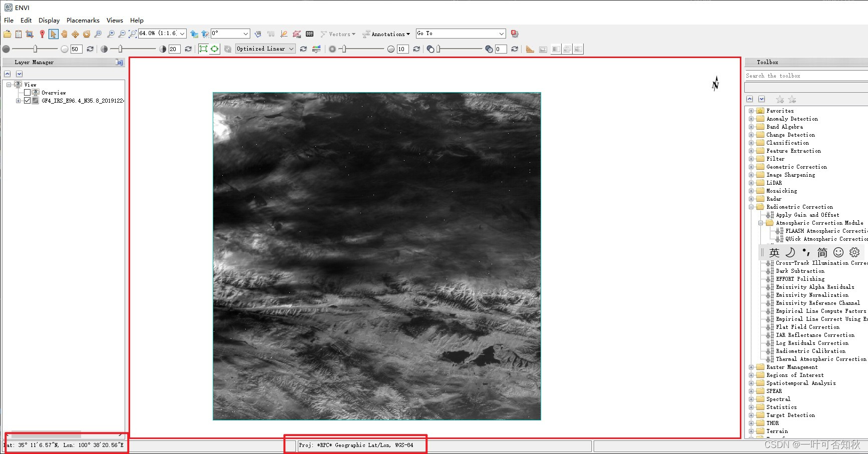Open the Cursor Value icon
Image resolution: width=868 pixels, height=454 pixels.
(x=310, y=34)
